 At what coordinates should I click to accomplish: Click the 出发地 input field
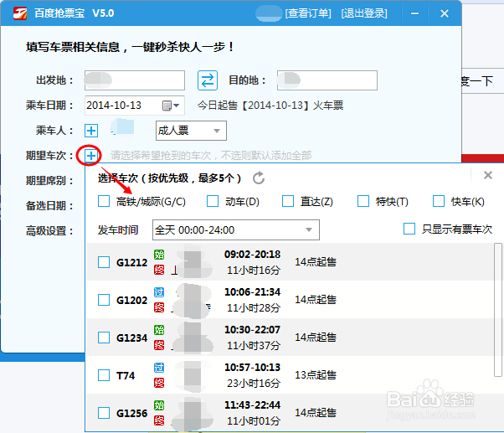coord(135,80)
